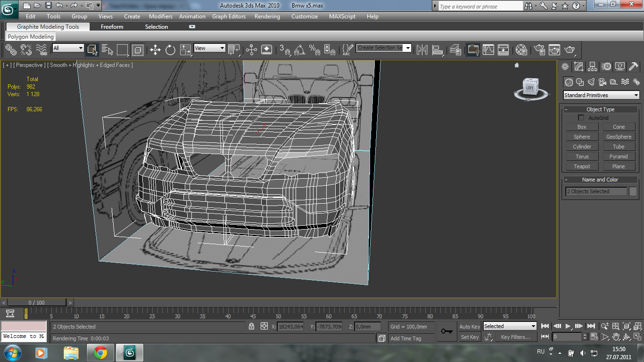Toggle Spinner Snap

pyautogui.click(x=330, y=49)
